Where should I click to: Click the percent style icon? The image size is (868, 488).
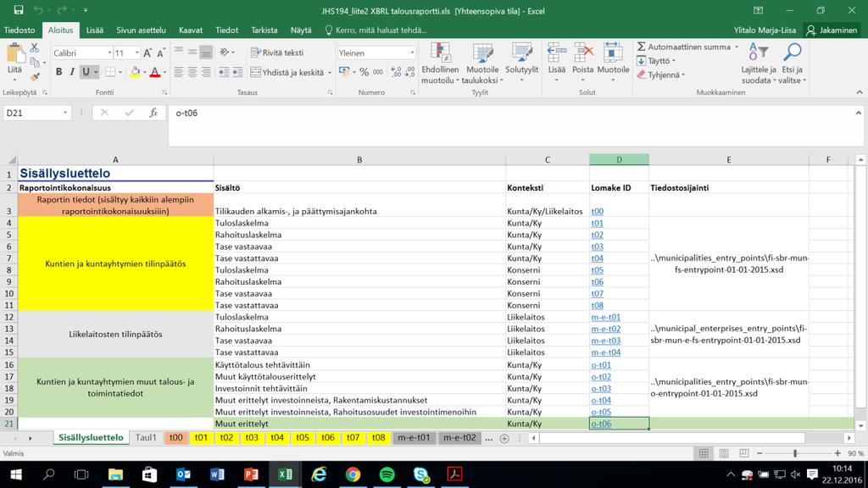pyautogui.click(x=364, y=72)
